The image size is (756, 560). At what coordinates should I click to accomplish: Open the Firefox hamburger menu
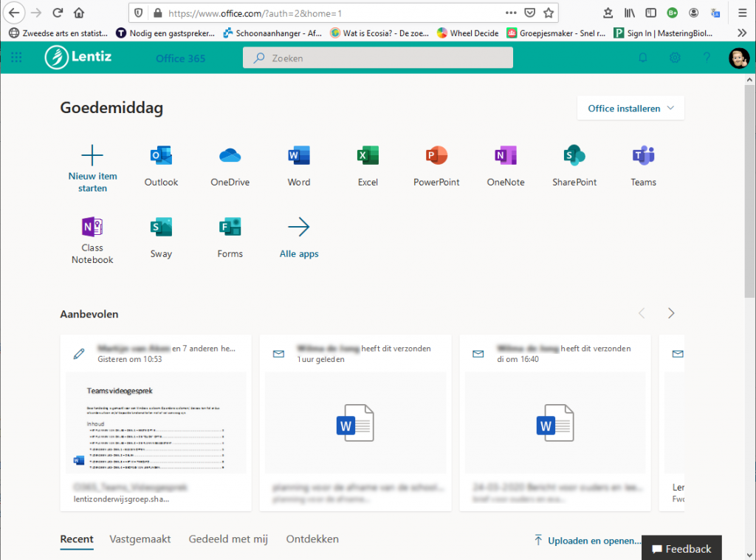(x=743, y=13)
